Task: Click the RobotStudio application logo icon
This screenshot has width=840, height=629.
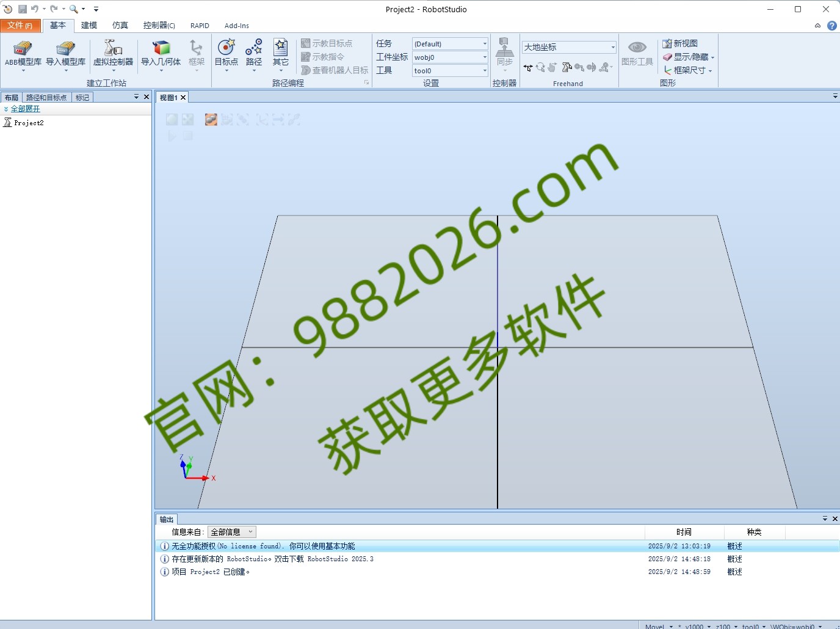Action: (x=7, y=9)
